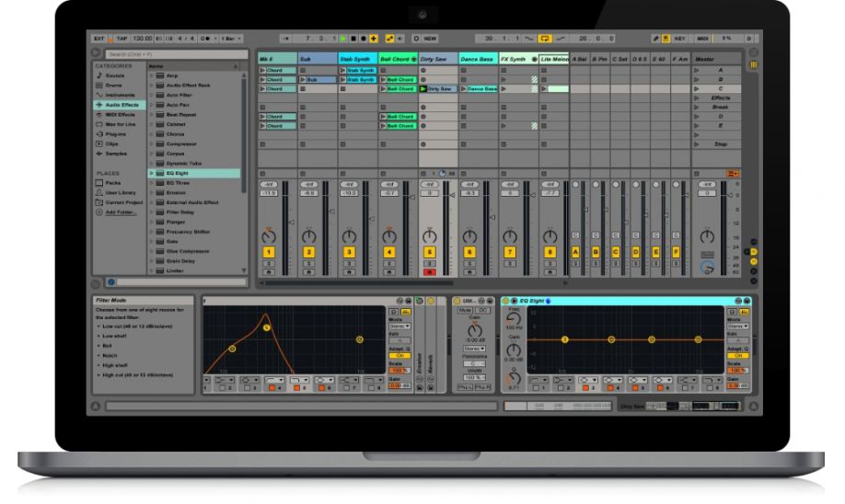Expand the Compressor device folder

coord(152,143)
